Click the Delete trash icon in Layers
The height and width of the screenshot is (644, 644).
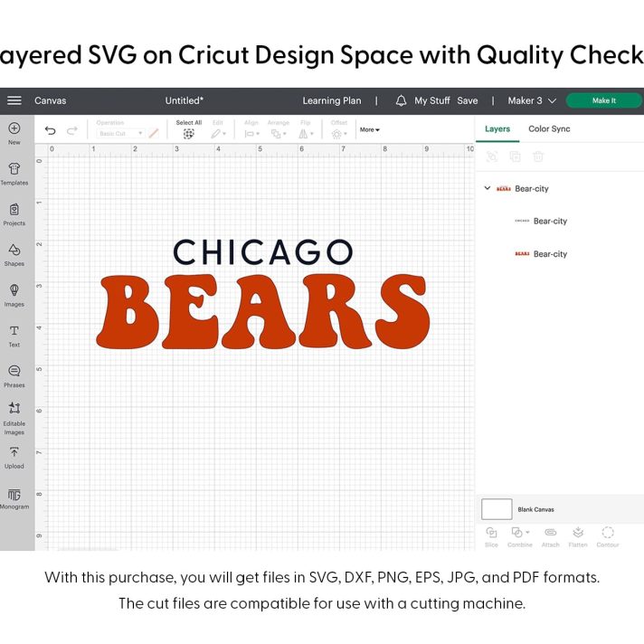(x=538, y=156)
